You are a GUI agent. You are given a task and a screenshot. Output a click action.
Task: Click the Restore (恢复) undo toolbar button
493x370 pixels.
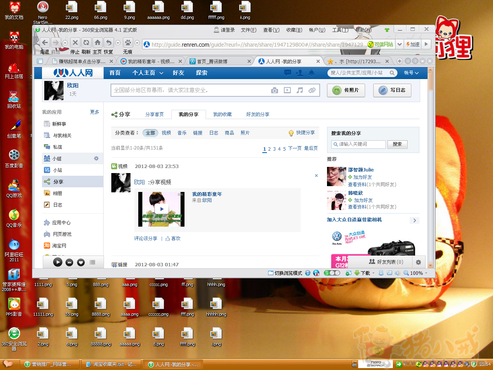(x=108, y=43)
